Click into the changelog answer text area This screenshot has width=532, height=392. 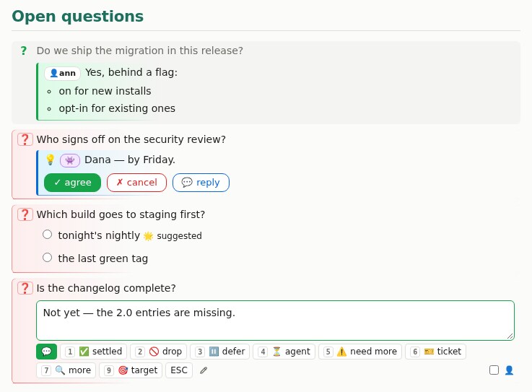(275, 321)
